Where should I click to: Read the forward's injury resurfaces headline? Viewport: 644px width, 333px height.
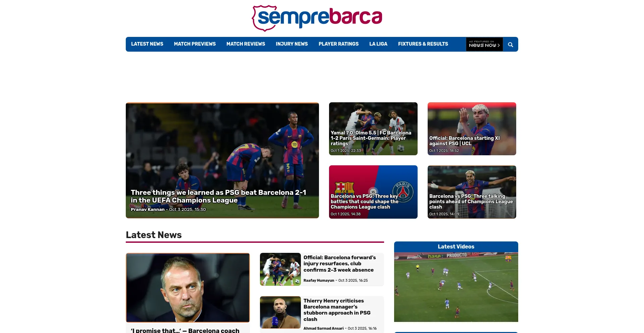click(339, 264)
